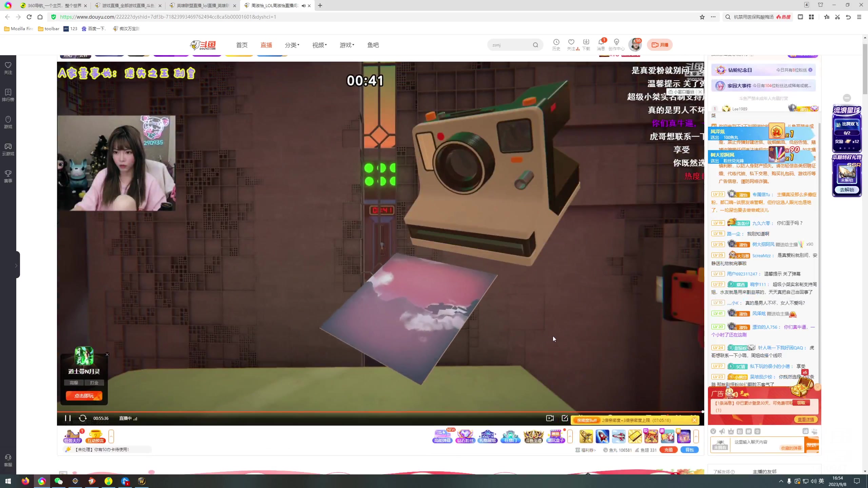Screen dimensions: 868x488
Task: Open 赛事 tournaments trophy in left sidebar
Action: (x=8, y=176)
